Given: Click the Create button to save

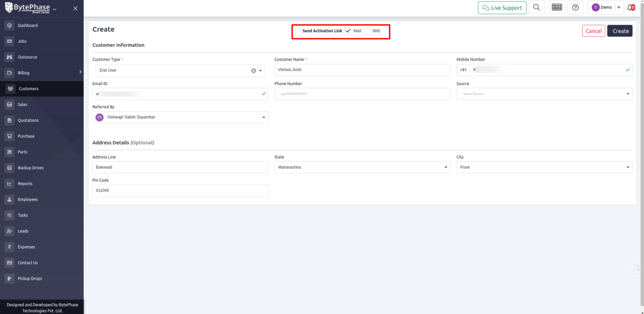Looking at the screenshot, I should pyautogui.click(x=620, y=31).
